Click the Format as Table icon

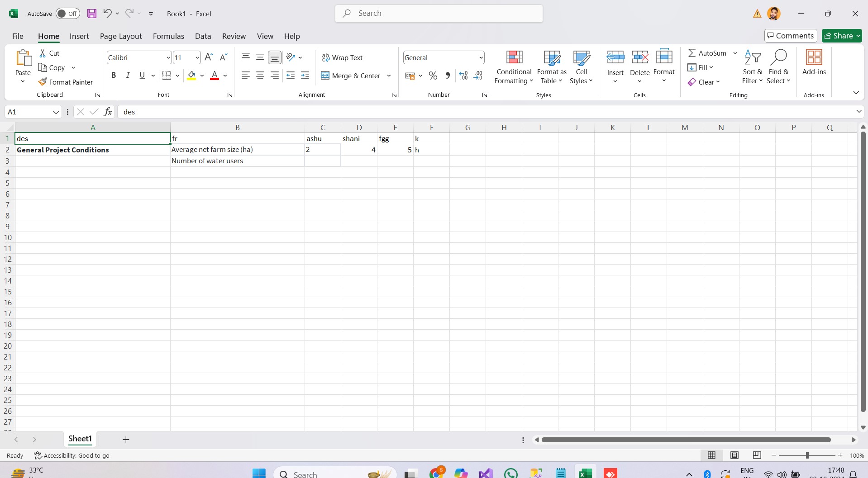coord(551,67)
